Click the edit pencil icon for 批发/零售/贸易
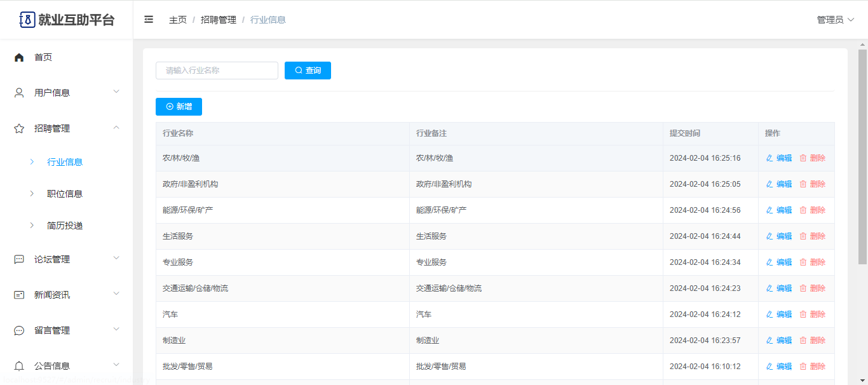Screen dimensions: 868x385 [770, 367]
